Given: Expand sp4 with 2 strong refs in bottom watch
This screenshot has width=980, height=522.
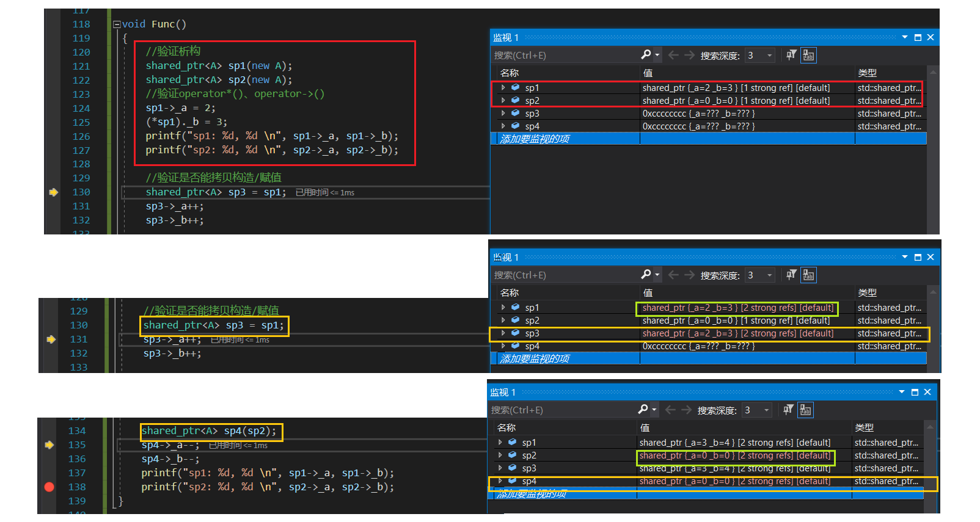Looking at the screenshot, I should [500, 481].
